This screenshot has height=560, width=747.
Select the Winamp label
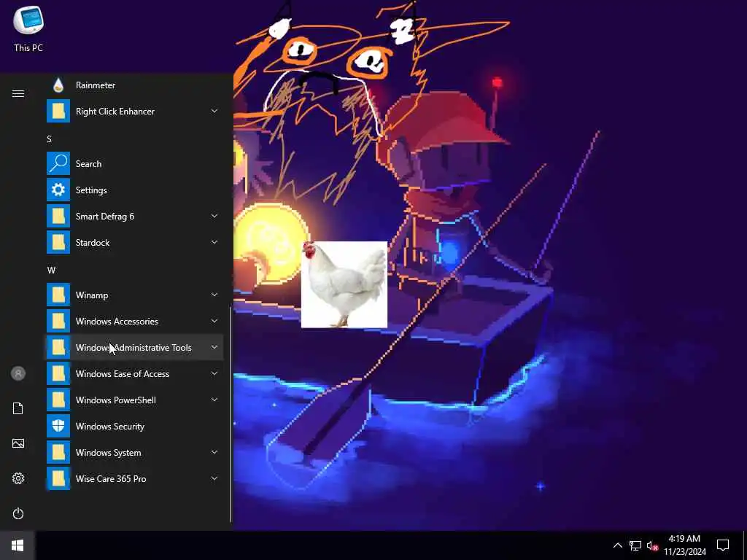(92, 295)
